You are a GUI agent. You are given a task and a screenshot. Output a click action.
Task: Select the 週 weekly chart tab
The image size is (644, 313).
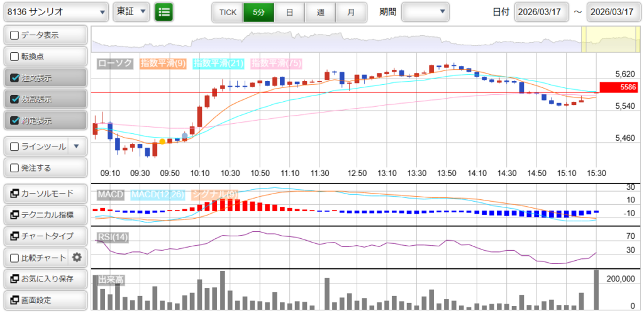[320, 12]
